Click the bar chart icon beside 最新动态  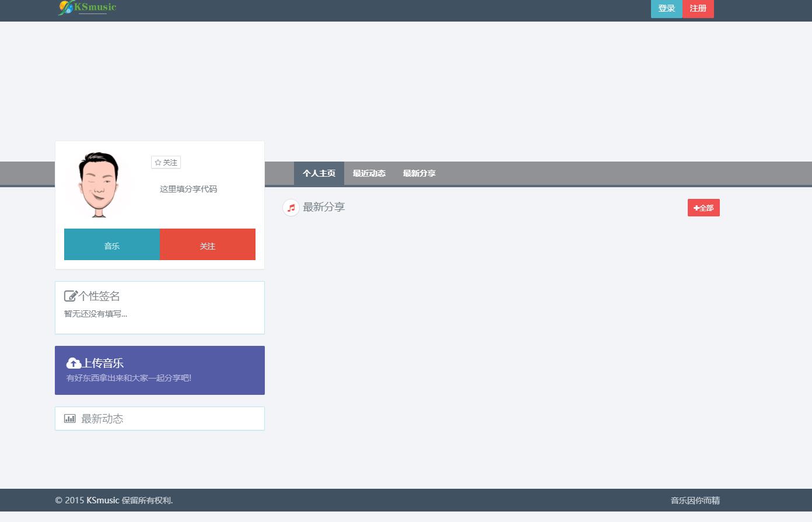coord(70,418)
